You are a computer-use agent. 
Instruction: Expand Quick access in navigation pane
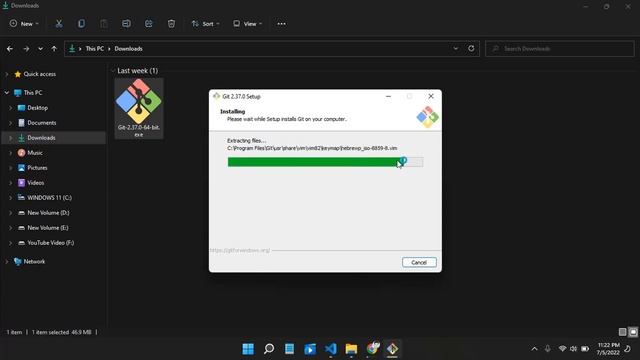(x=7, y=74)
